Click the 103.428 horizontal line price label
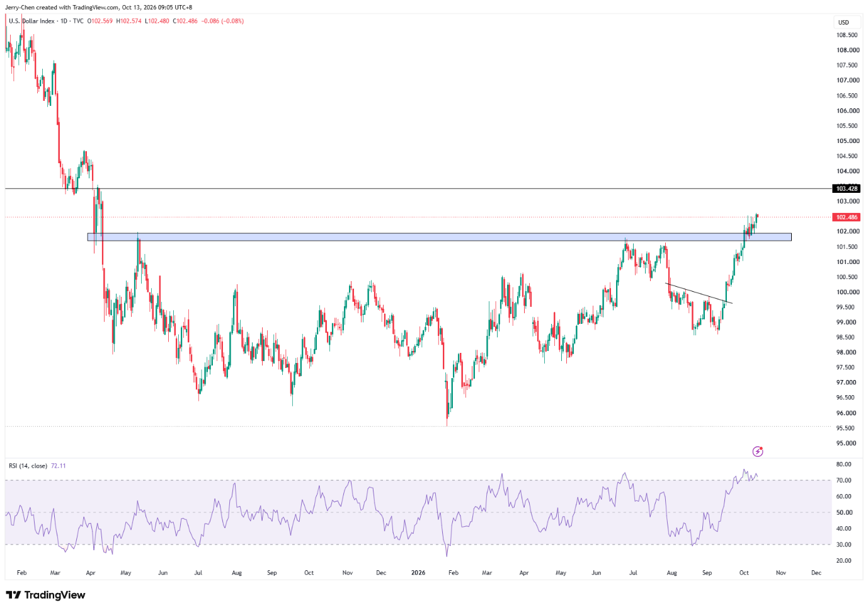The image size is (868, 610). point(847,188)
